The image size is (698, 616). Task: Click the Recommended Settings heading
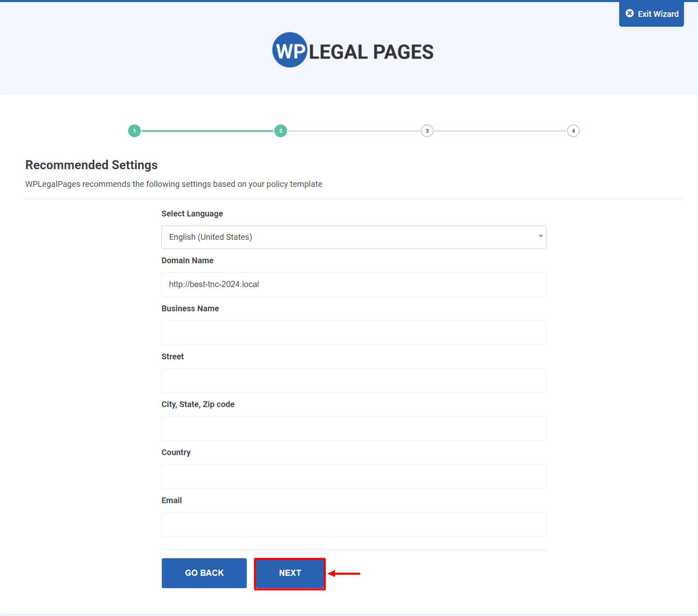(91, 165)
